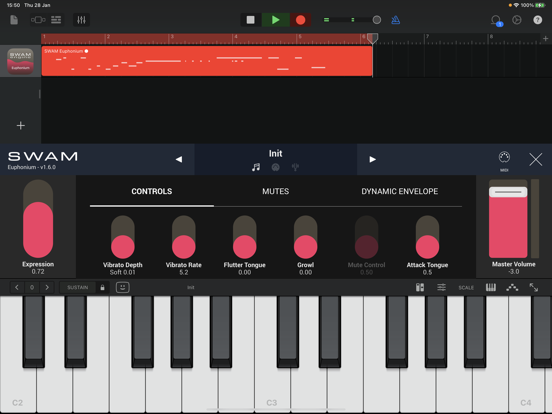552x414 pixels.
Task: Open the signal routing view icon
Action: pyautogui.click(x=38, y=20)
